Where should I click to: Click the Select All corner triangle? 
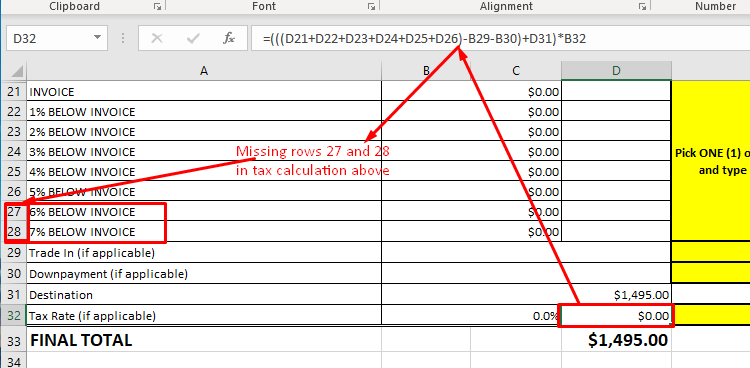pos(17,71)
